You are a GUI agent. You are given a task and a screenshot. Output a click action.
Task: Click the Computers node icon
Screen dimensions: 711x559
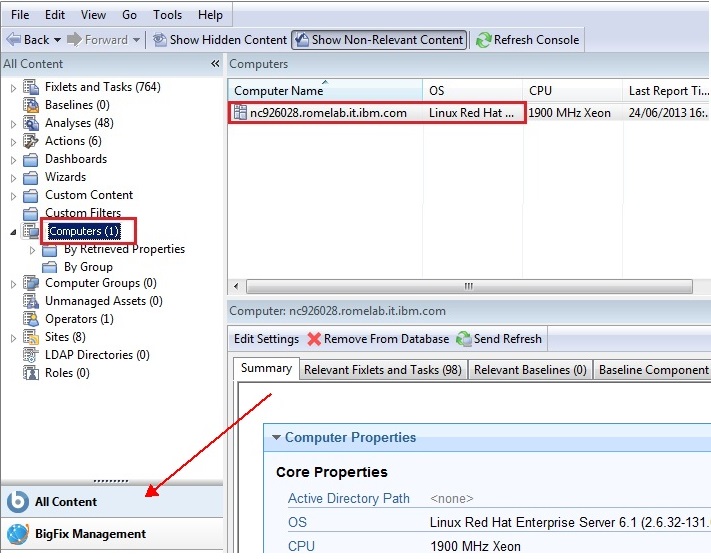[31, 231]
